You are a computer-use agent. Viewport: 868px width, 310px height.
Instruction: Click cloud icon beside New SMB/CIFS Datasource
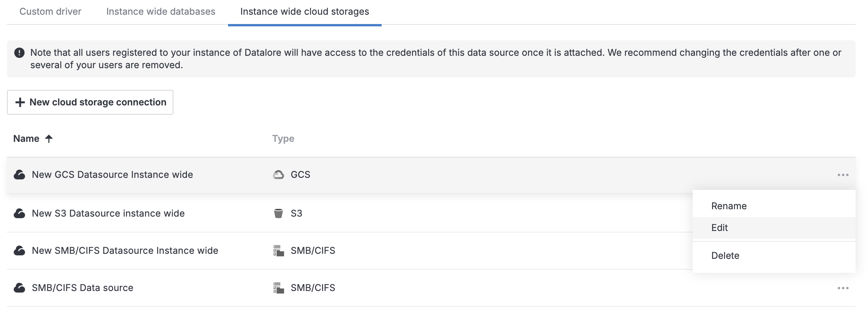(19, 251)
